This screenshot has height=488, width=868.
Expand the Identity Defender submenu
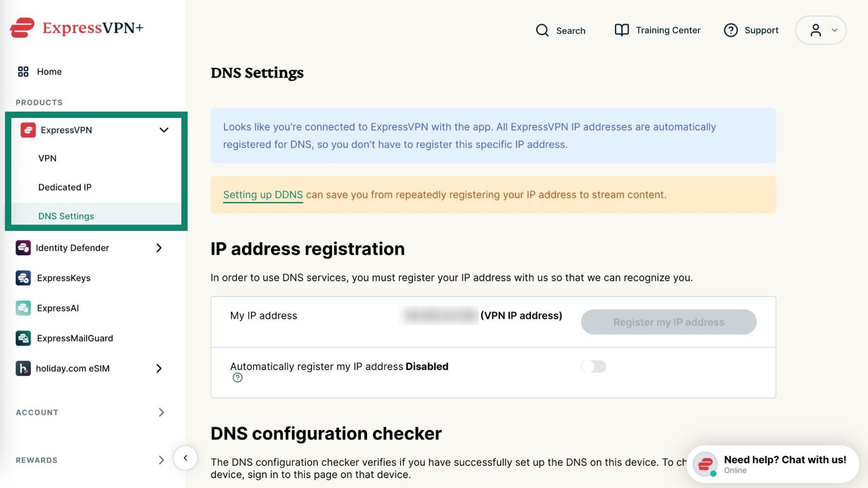(159, 248)
